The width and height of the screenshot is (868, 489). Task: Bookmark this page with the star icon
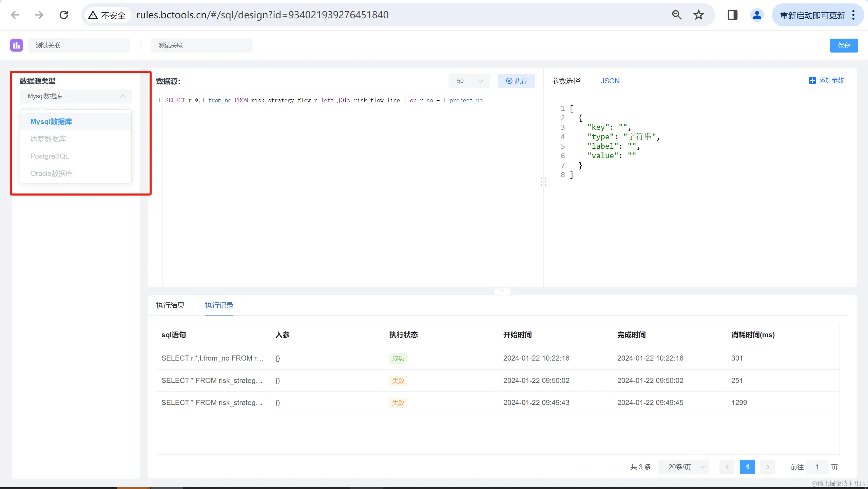coord(698,15)
